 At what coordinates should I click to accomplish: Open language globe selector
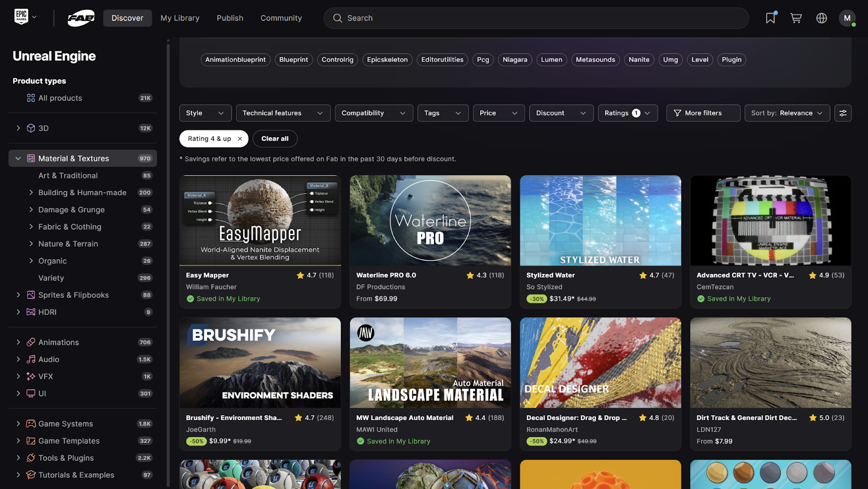(x=821, y=18)
